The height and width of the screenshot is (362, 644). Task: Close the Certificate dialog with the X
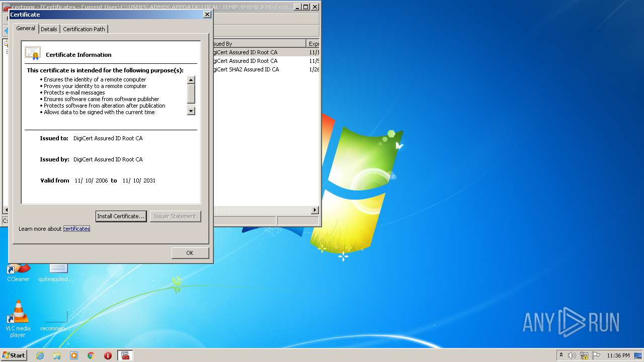pos(207,15)
